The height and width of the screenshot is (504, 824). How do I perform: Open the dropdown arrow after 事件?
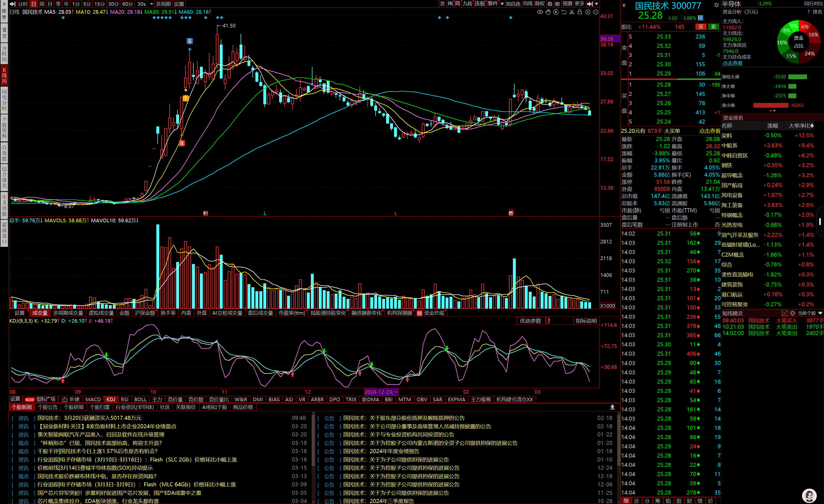click(502, 4)
